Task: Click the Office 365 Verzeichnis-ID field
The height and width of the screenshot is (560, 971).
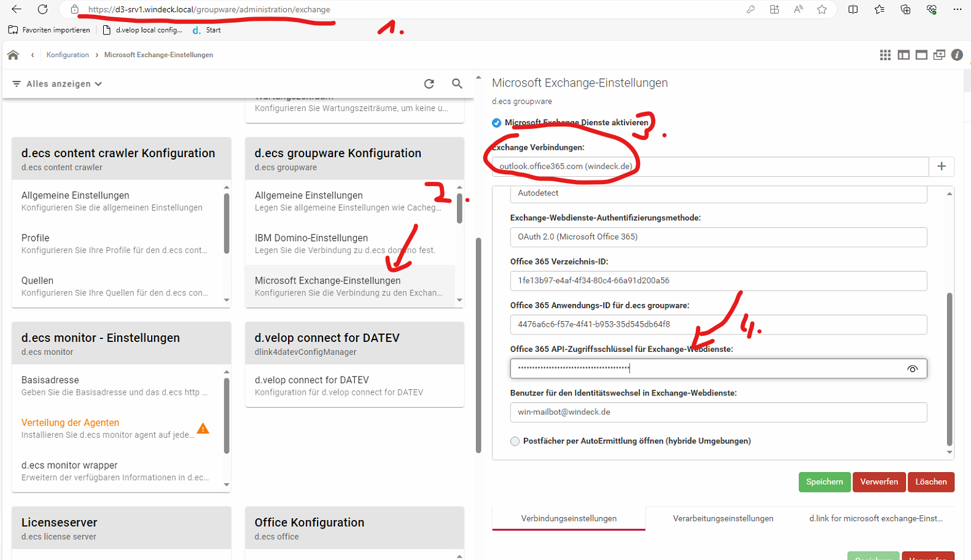Action: coord(717,281)
